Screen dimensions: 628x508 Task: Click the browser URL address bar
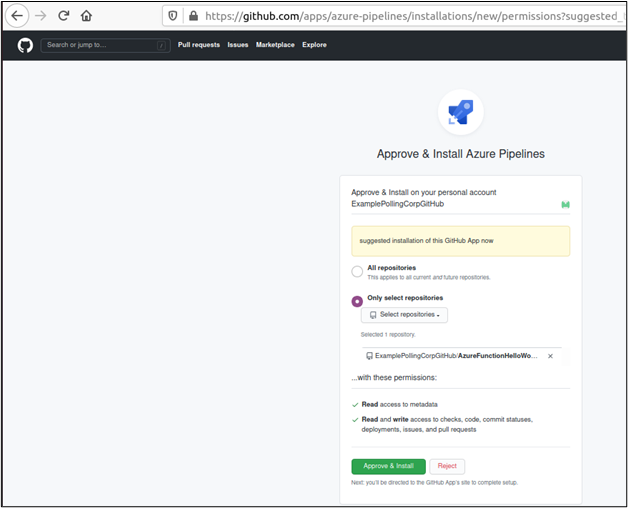click(x=395, y=16)
